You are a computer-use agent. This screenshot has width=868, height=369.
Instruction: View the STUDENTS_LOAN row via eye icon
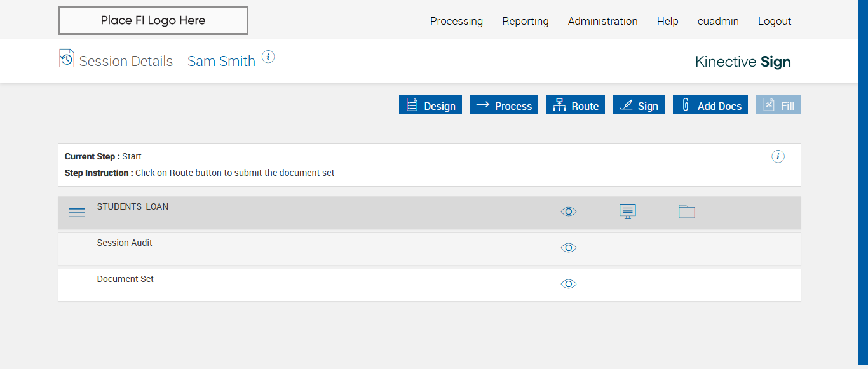point(569,211)
